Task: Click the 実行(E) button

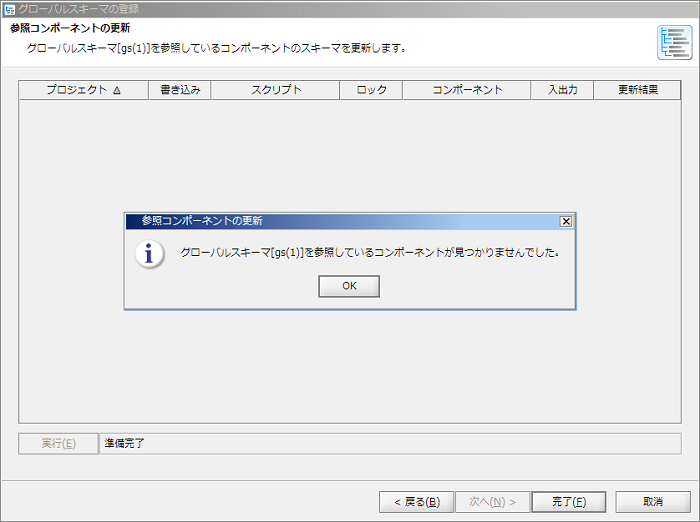Action: pos(58,443)
